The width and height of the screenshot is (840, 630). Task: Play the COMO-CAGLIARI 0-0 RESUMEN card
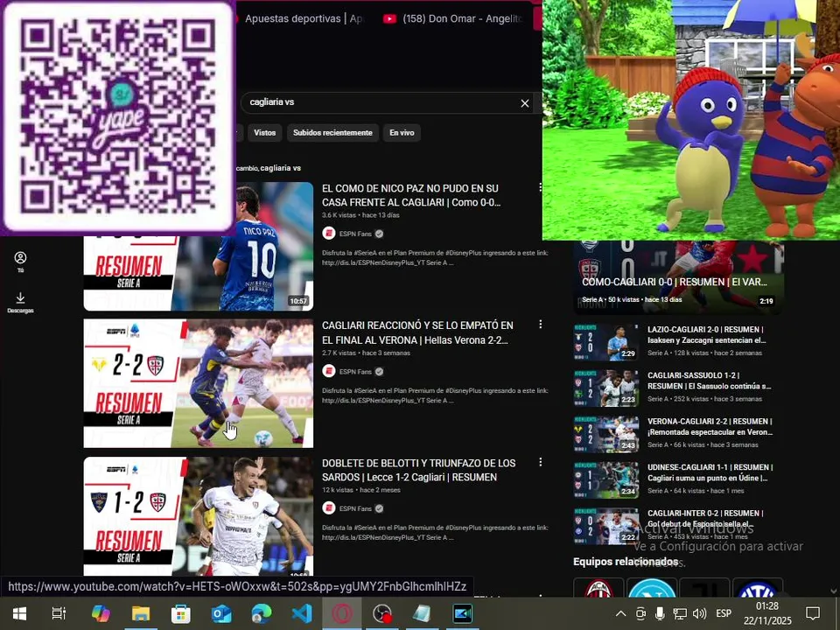[678, 276]
